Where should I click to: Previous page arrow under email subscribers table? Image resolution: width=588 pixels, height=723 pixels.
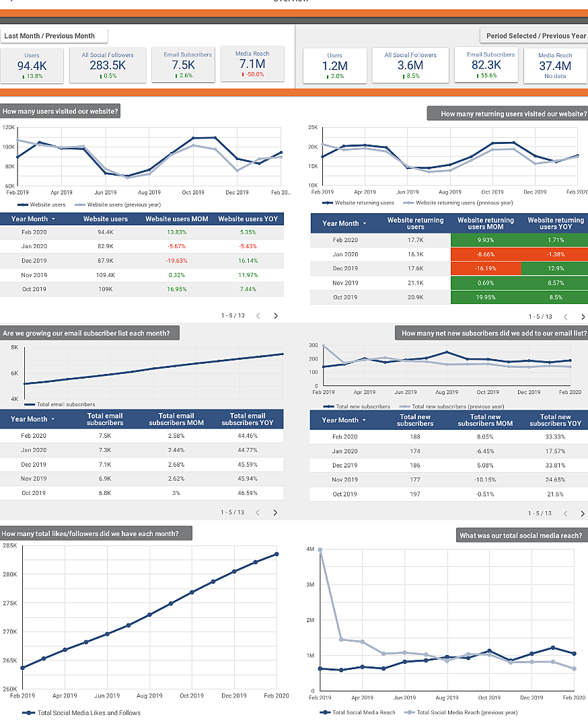click(x=258, y=512)
